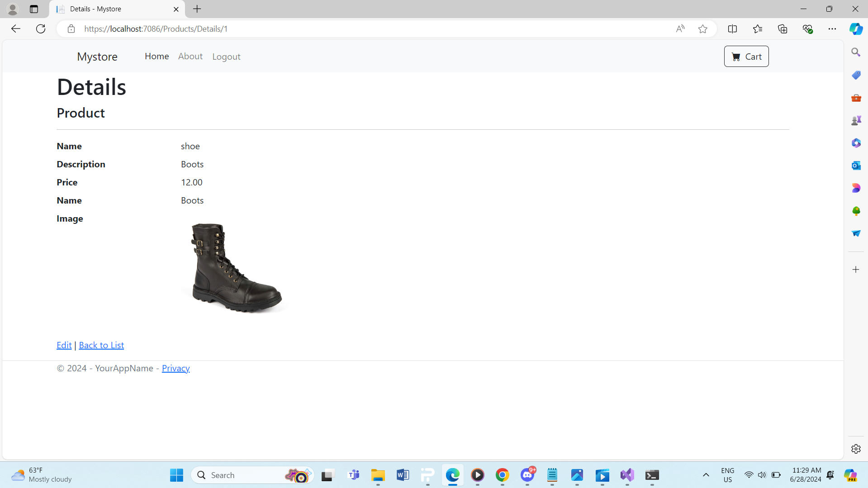868x488 pixels.
Task: Open the taskbar clock and date
Action: tap(806, 475)
